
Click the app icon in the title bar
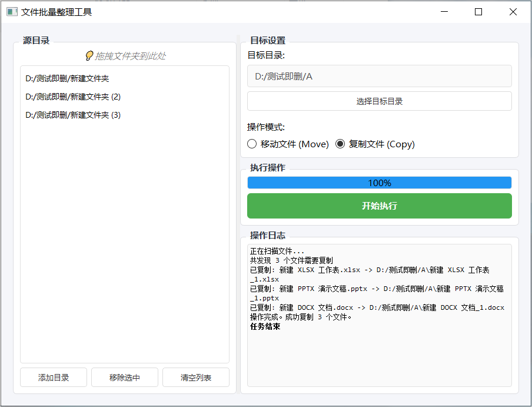click(12, 12)
